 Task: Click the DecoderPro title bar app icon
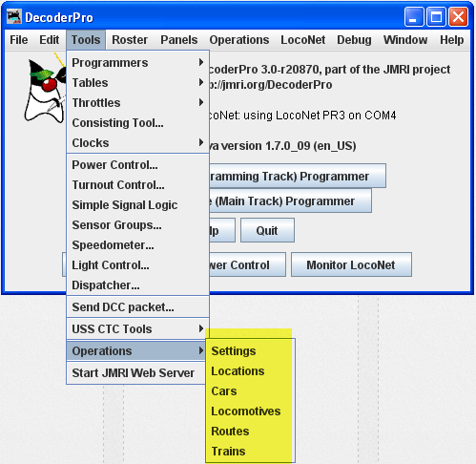[14, 16]
